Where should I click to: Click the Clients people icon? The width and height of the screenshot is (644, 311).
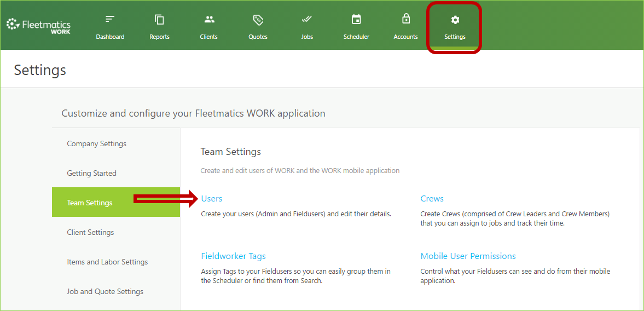click(209, 19)
